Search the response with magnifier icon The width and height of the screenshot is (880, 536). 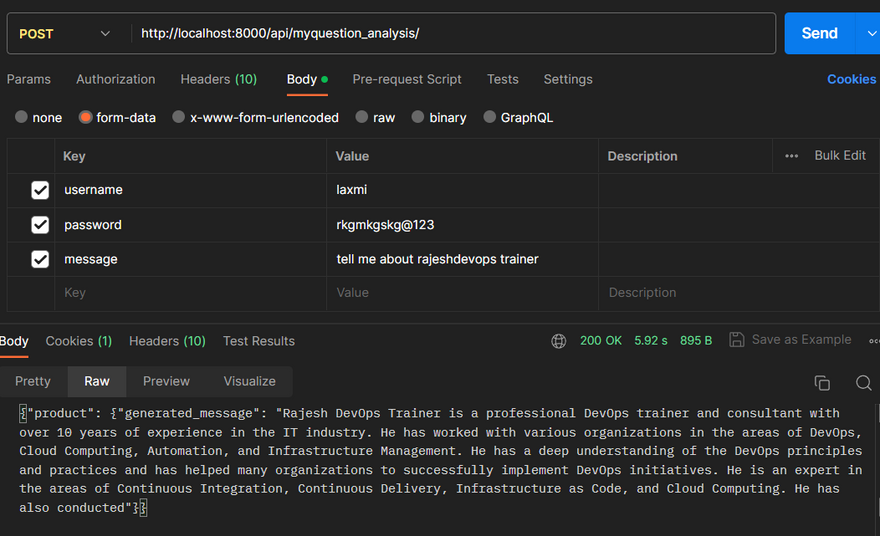863,382
